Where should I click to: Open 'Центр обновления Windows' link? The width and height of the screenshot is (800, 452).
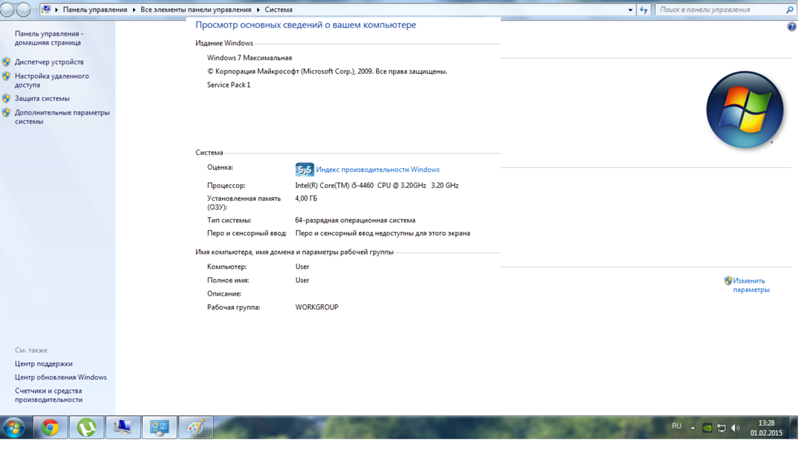[x=61, y=378]
